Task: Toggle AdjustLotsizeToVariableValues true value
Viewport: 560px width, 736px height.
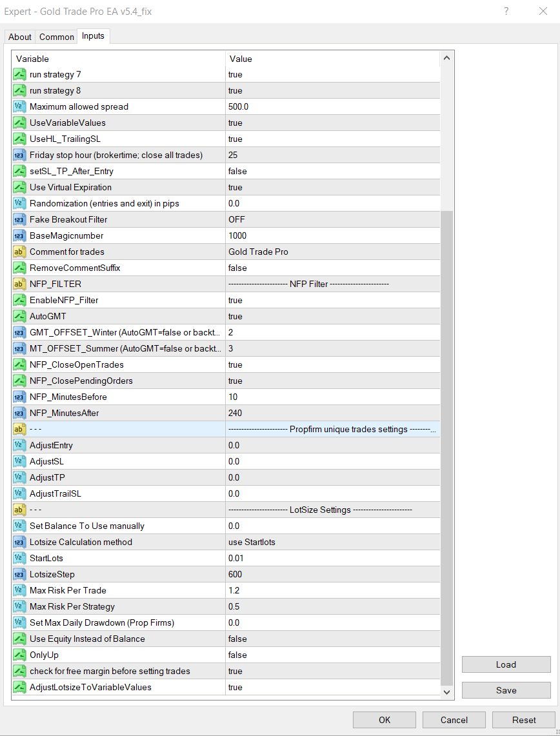Action: coord(332,687)
